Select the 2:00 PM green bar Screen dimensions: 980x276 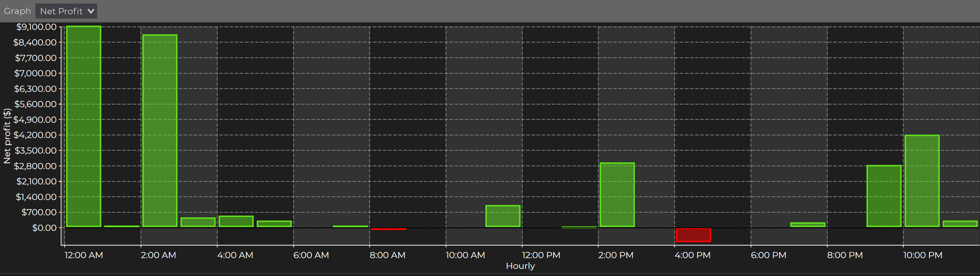pos(617,194)
